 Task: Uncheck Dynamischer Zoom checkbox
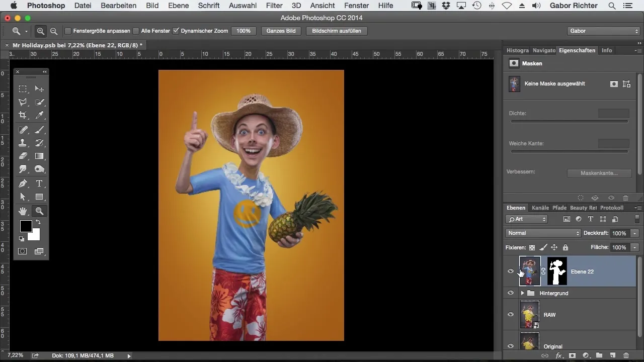click(176, 31)
